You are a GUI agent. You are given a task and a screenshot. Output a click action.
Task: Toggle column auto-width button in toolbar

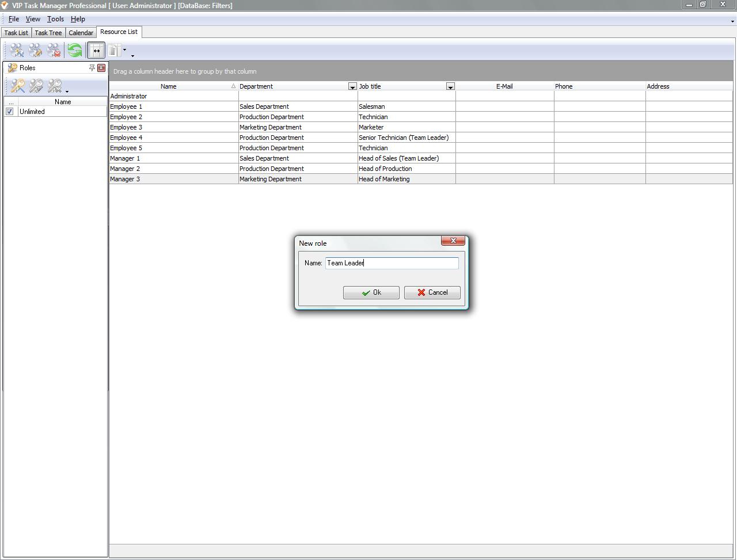click(96, 51)
